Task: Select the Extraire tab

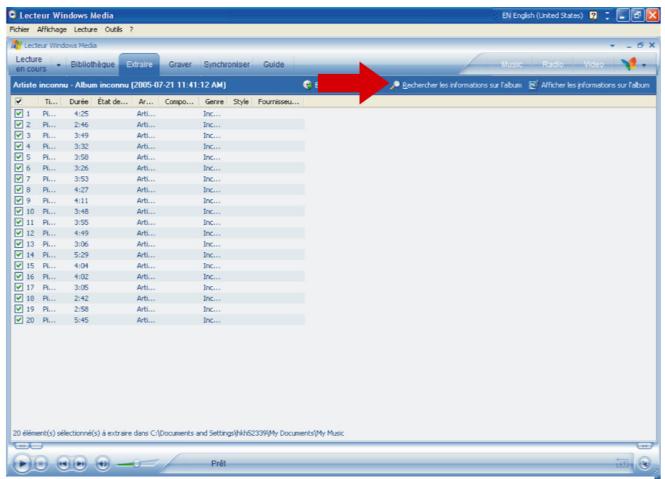Action: 139,64
